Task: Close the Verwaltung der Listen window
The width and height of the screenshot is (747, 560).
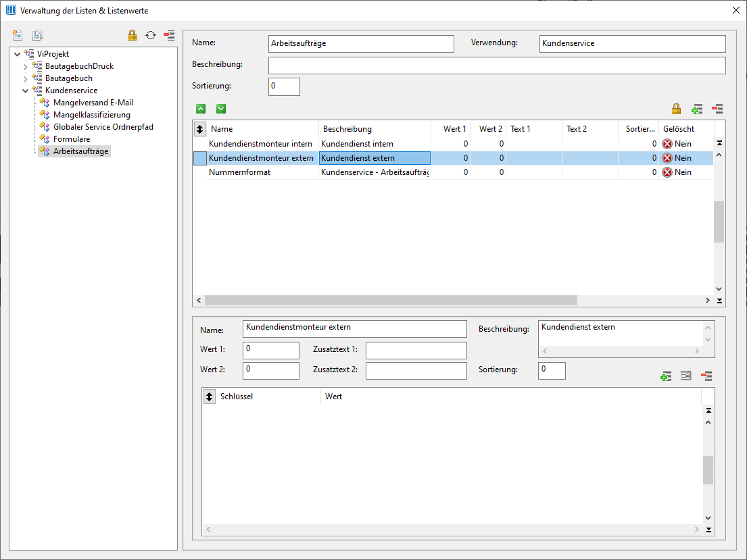Action: point(736,11)
